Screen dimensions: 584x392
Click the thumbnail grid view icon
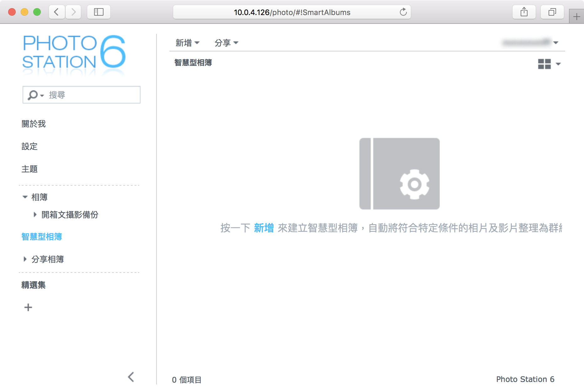(544, 64)
